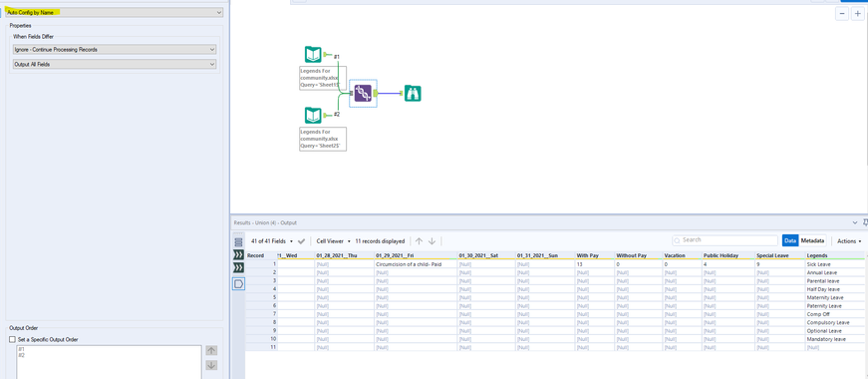Open the Actions dropdown menu
This screenshot has height=379, width=868.
click(849, 241)
